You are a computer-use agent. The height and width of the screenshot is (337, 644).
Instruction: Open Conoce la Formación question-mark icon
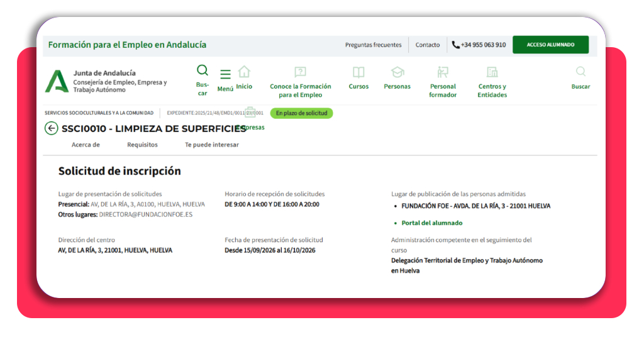(x=300, y=72)
